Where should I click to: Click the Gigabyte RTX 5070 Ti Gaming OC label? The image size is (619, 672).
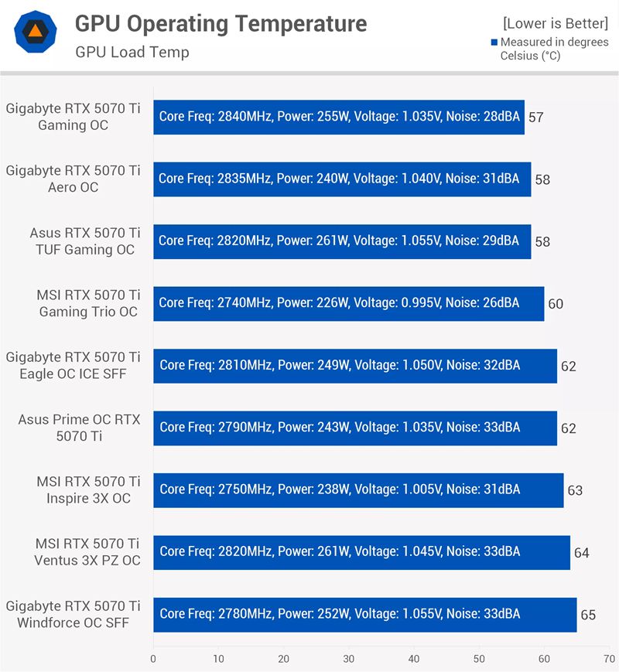(x=74, y=117)
